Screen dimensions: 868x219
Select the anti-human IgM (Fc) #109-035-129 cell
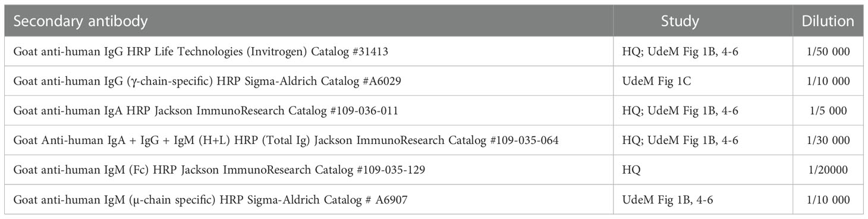click(x=309, y=170)
